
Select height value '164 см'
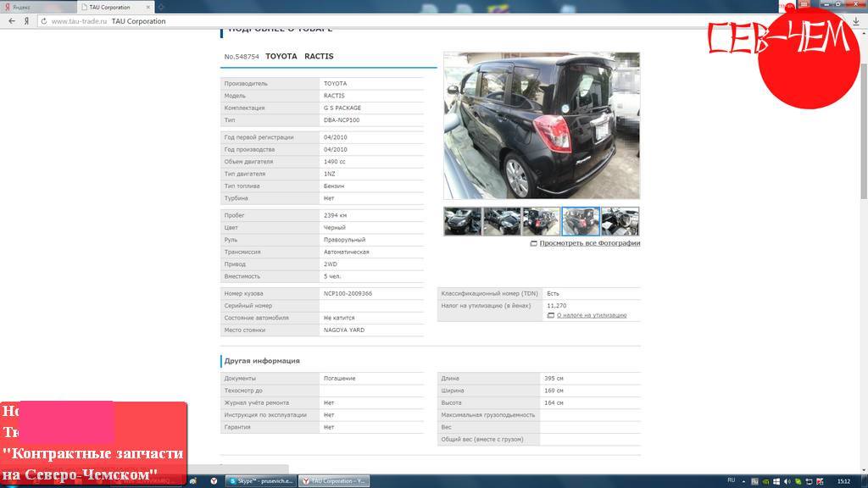[554, 402]
